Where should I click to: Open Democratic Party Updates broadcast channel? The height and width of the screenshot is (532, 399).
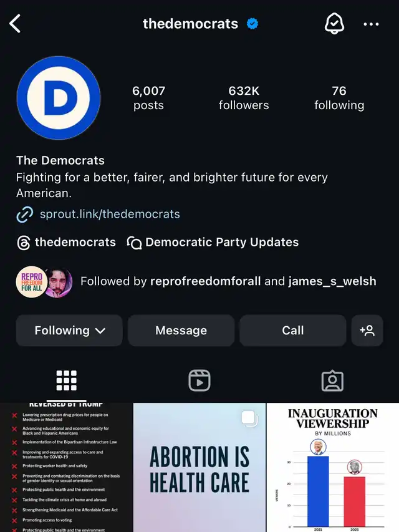[213, 242]
